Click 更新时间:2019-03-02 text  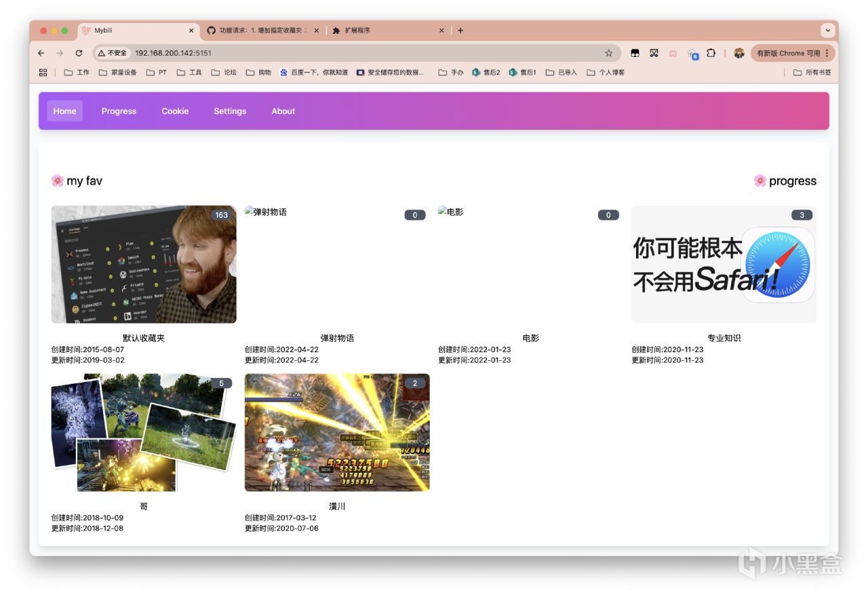click(x=88, y=360)
